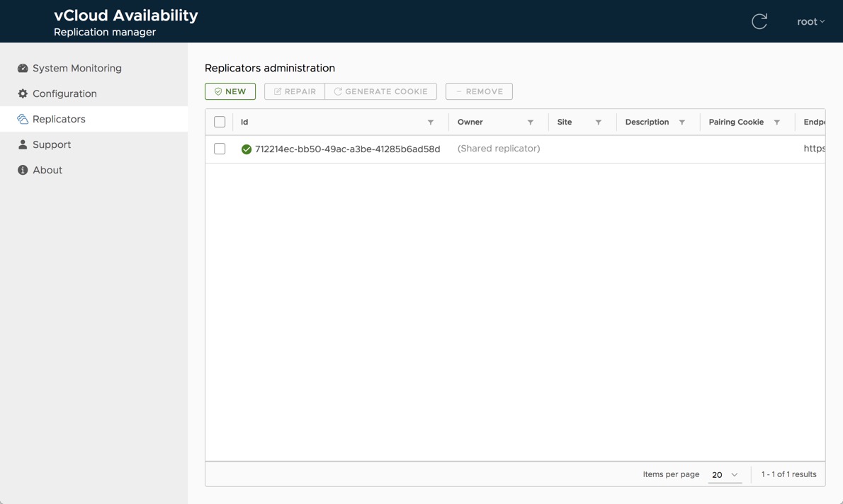Viewport: 843px width, 504px height.
Task: Click the Replicators cloud icon
Action: click(23, 119)
